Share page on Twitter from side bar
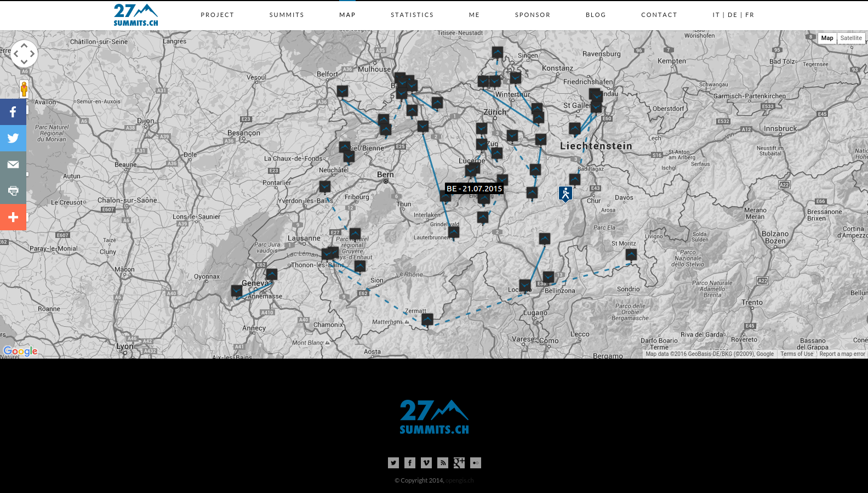 click(x=13, y=138)
